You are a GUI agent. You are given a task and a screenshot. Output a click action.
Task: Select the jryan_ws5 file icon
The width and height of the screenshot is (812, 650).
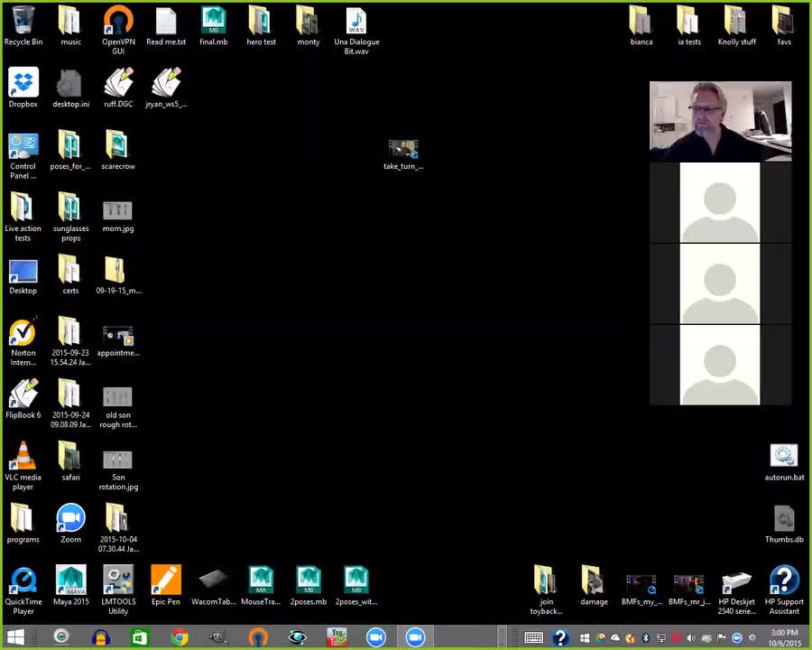(x=166, y=88)
